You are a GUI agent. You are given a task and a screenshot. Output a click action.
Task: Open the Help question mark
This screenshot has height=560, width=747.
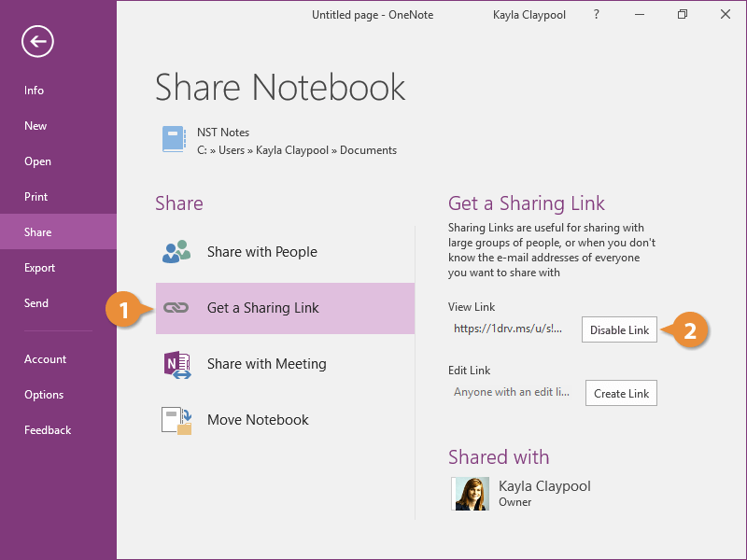(596, 14)
